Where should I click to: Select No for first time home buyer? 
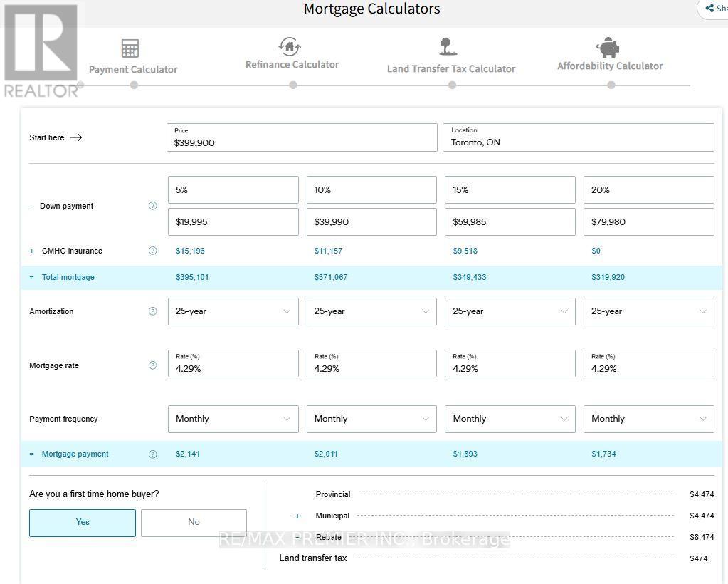tap(194, 522)
